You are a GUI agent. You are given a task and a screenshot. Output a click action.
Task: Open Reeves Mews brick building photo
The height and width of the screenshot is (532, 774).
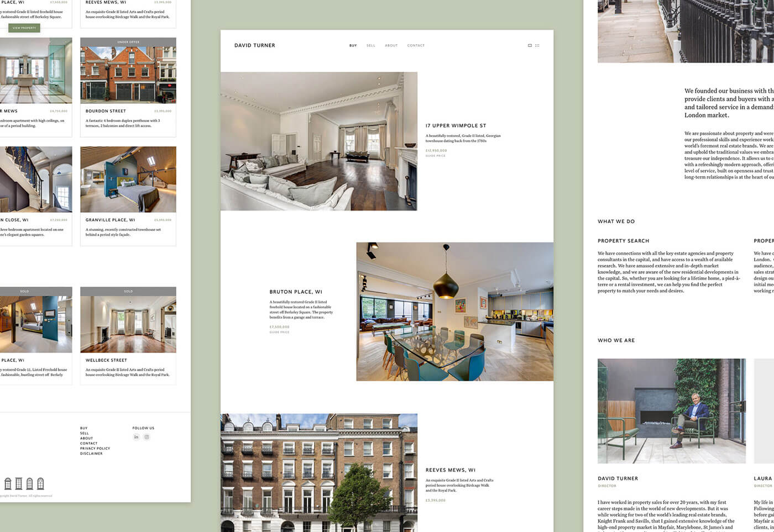point(319,473)
